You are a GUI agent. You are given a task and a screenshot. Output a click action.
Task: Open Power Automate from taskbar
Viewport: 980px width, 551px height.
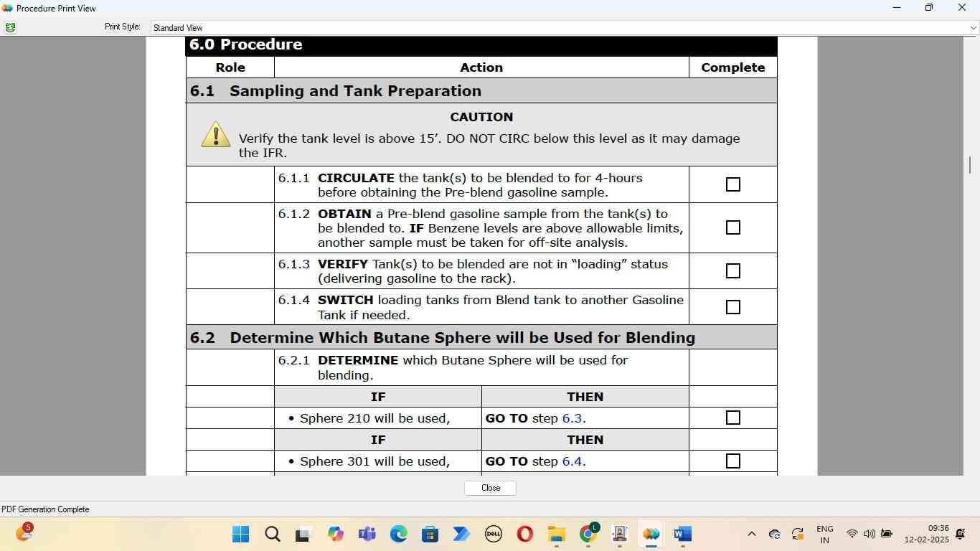click(461, 534)
